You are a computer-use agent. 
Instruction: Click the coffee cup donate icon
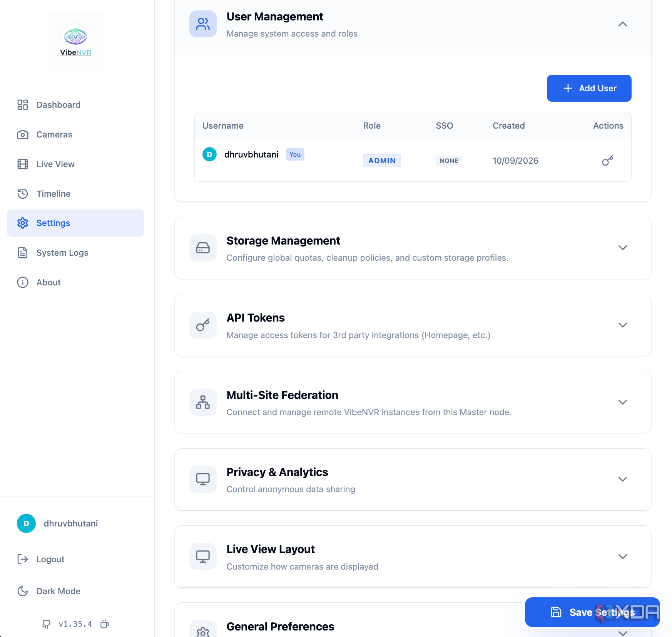(105, 624)
